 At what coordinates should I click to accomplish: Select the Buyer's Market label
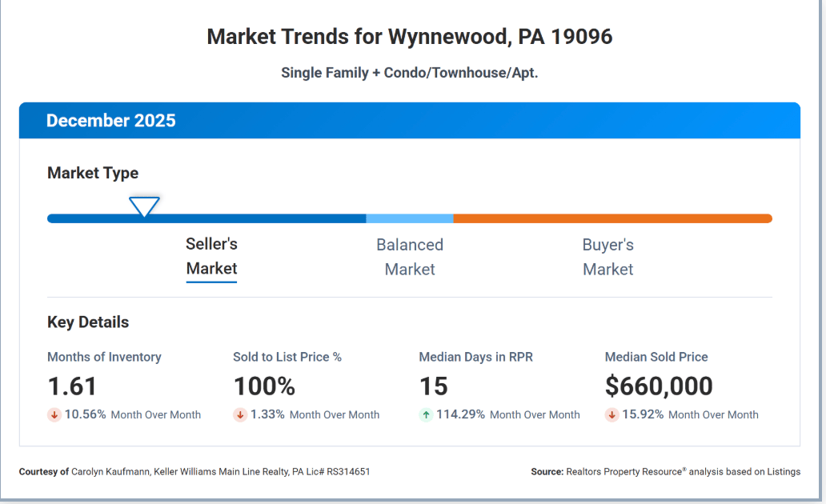(607, 257)
